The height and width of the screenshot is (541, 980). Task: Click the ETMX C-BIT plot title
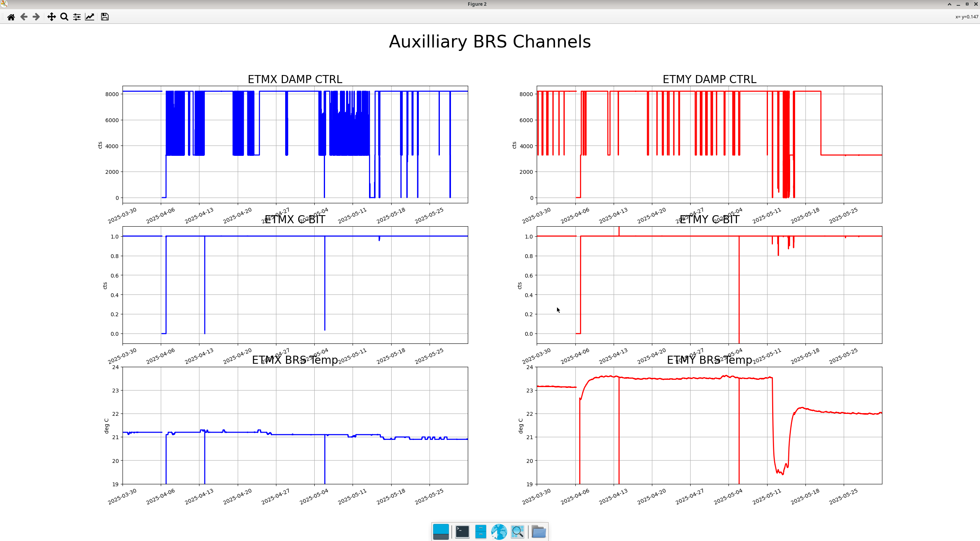pos(295,219)
